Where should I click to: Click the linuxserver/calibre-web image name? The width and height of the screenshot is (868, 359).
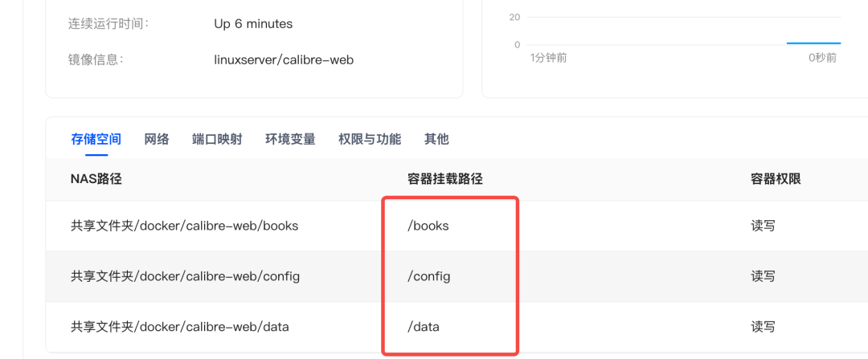click(284, 59)
